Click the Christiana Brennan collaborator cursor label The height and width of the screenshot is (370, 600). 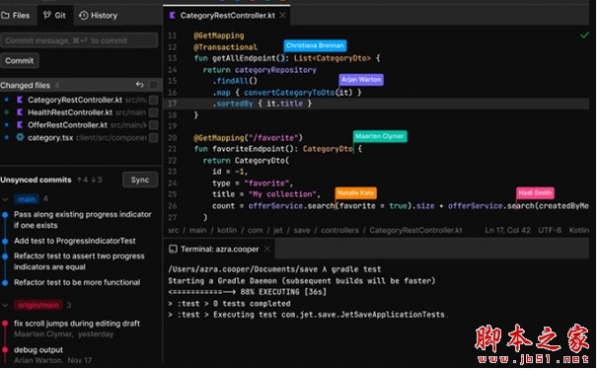tap(315, 46)
